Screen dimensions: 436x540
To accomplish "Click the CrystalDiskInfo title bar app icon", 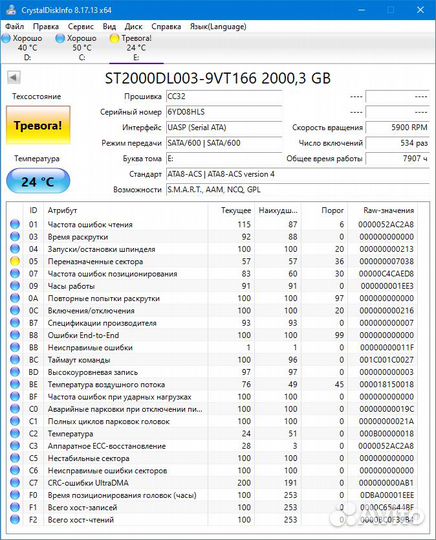I will pos(11,9).
